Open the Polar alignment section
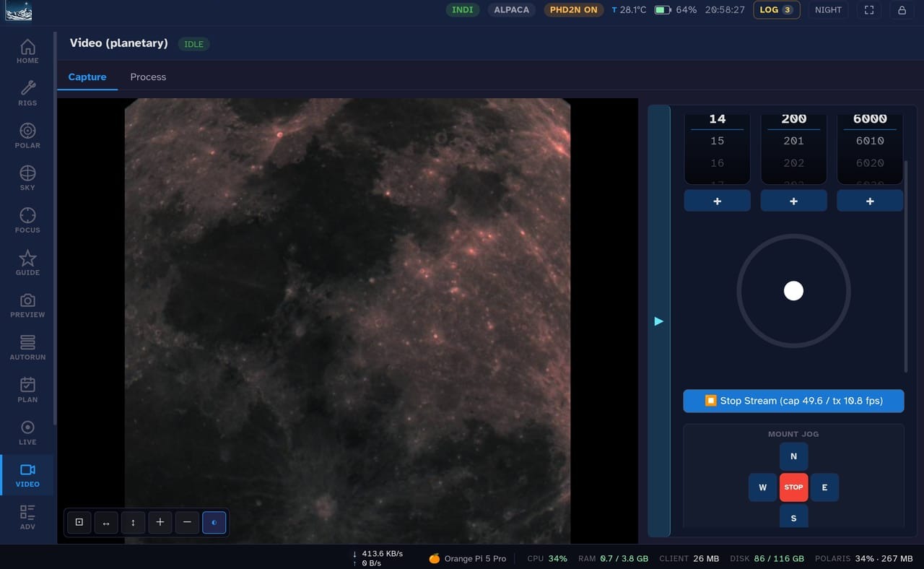Viewport: 924px width, 569px height. (27, 136)
